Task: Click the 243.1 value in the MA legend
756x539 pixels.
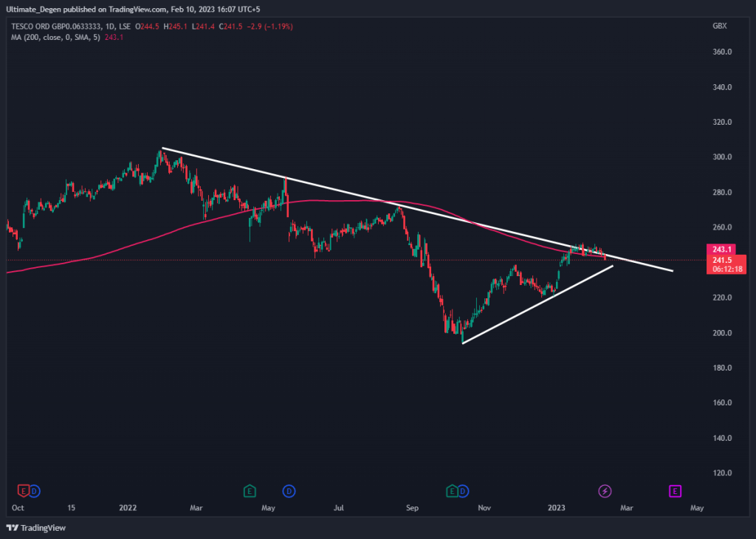Action: coord(114,37)
